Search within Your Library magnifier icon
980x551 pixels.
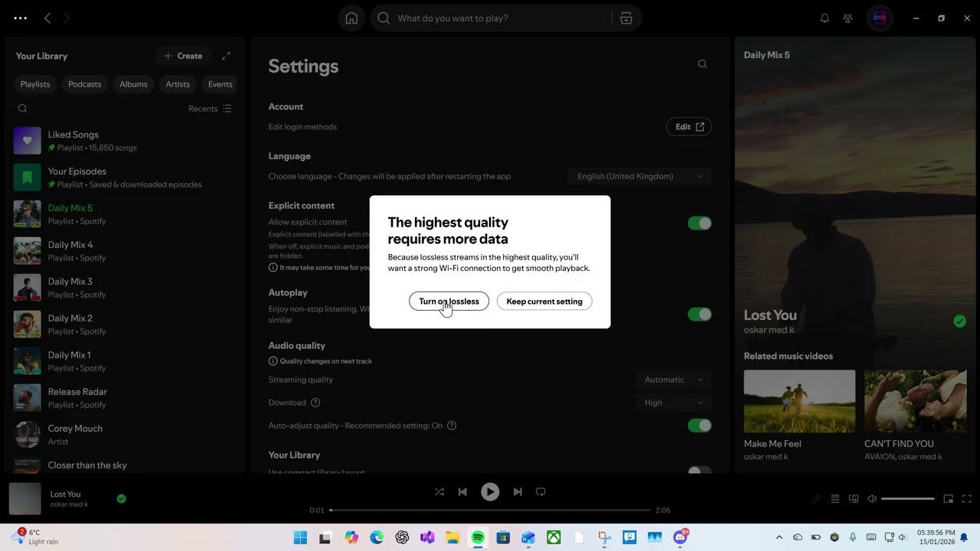[x=23, y=109]
